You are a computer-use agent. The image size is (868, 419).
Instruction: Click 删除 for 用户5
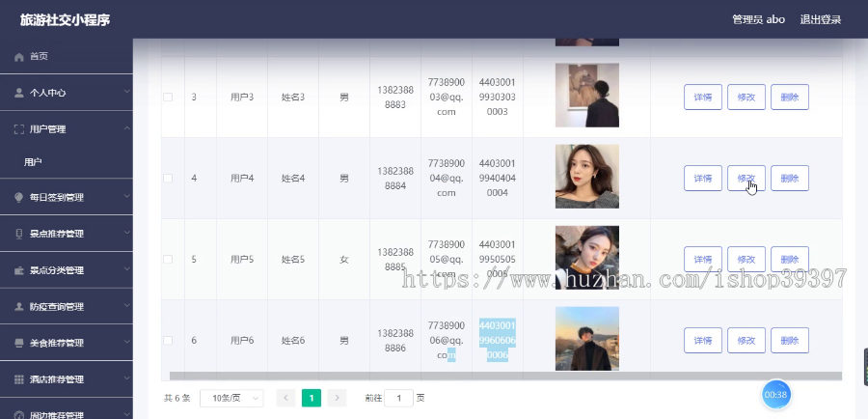click(789, 260)
